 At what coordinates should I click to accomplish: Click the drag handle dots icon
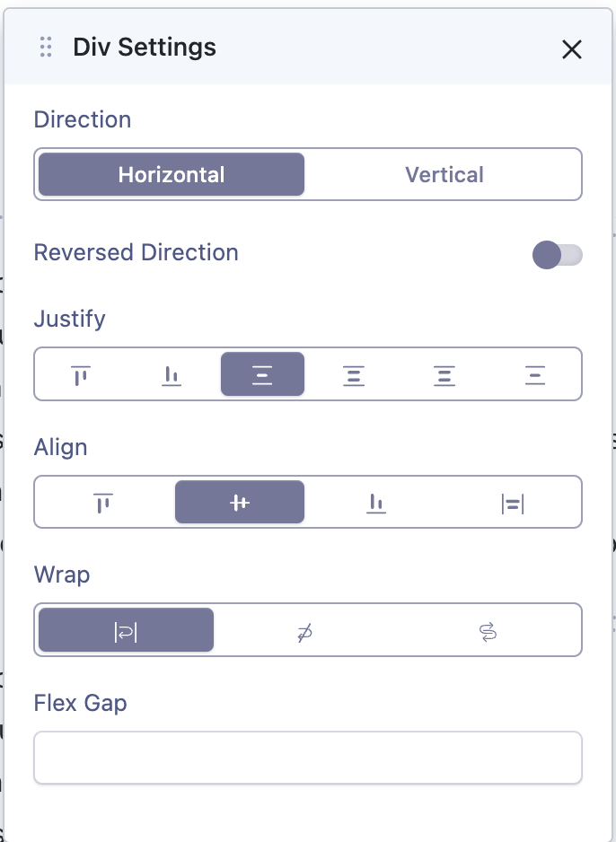pos(46,47)
